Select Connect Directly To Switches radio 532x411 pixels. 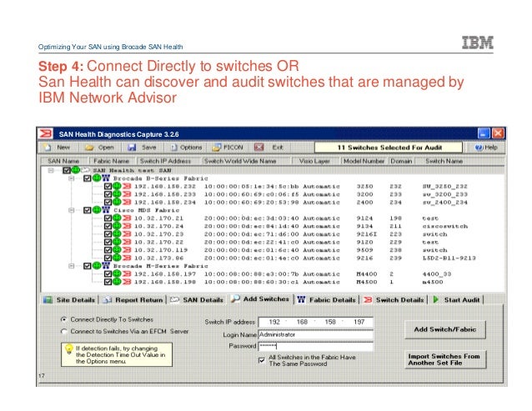click(63, 319)
